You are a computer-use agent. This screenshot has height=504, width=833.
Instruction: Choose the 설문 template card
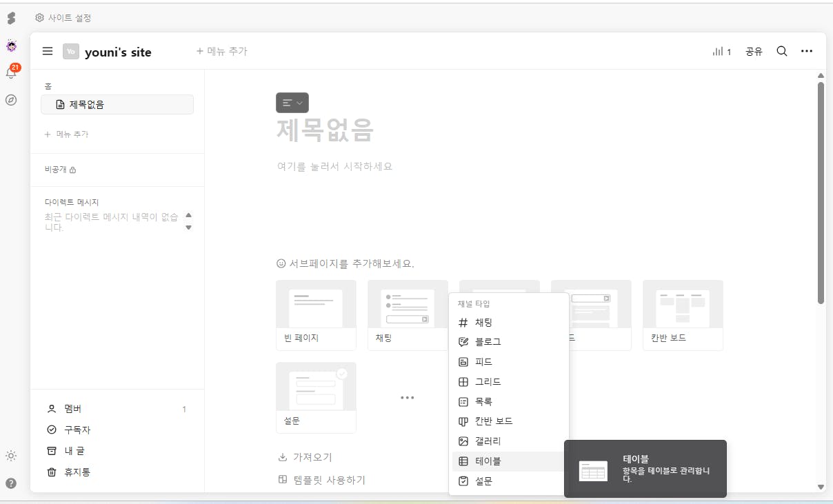coord(316,398)
